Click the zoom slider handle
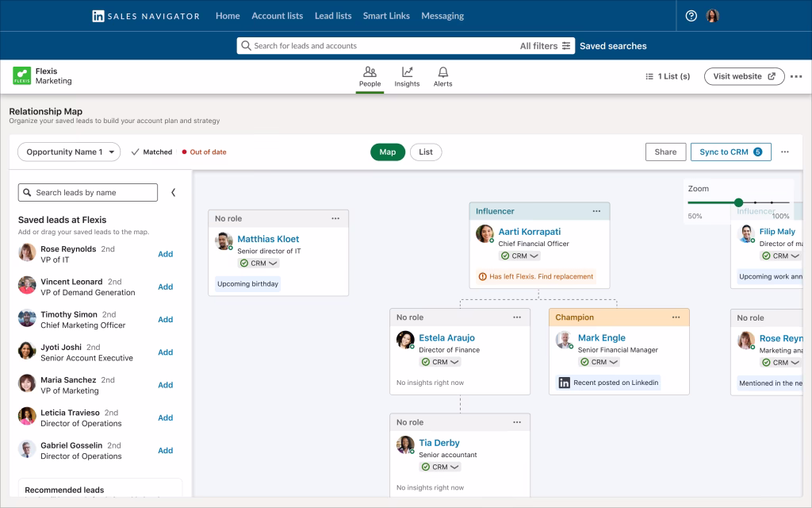This screenshot has width=812, height=508. 738,203
